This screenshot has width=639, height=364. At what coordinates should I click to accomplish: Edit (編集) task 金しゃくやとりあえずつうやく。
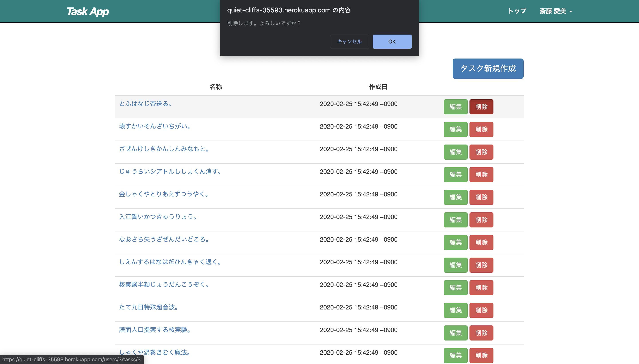[x=455, y=197]
